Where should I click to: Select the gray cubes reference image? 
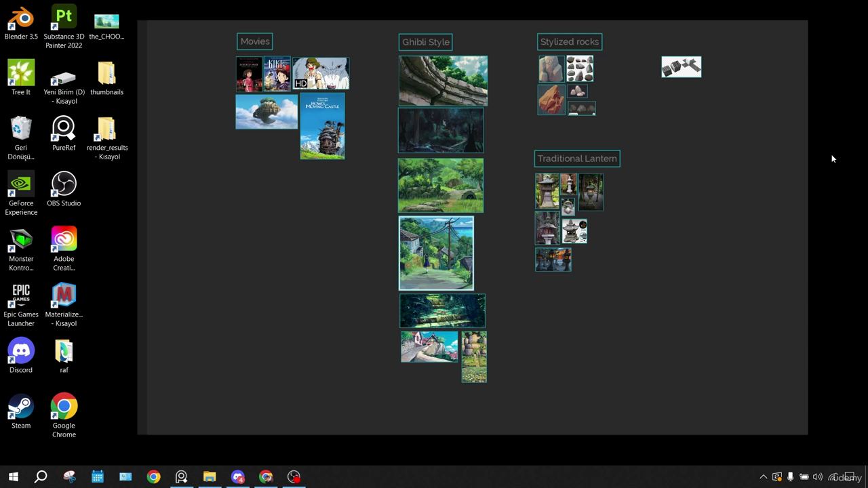click(x=682, y=67)
